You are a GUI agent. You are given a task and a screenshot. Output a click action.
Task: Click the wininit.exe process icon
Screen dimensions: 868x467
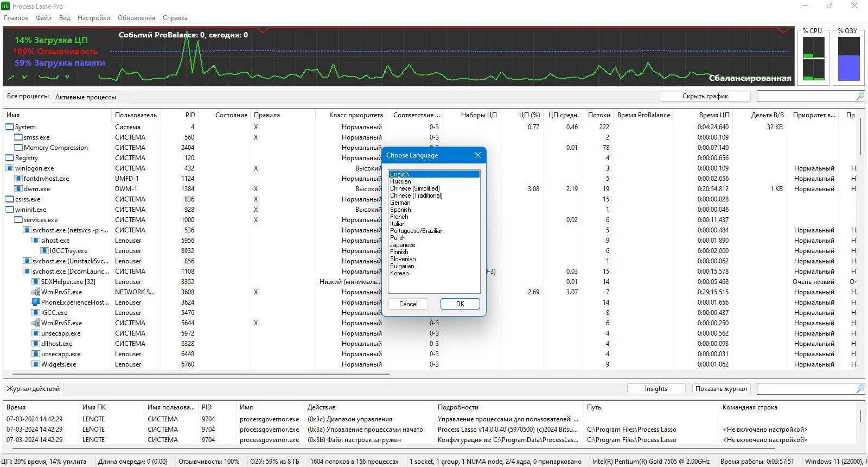10,210
